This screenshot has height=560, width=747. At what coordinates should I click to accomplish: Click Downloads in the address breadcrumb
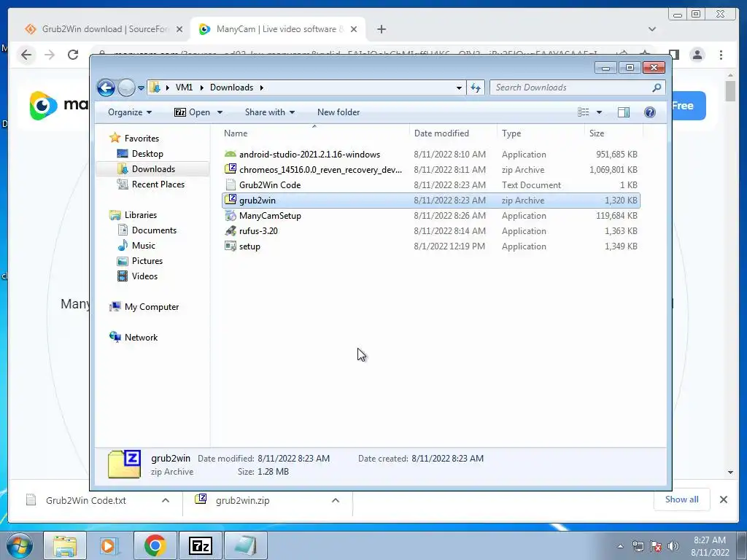(x=231, y=87)
